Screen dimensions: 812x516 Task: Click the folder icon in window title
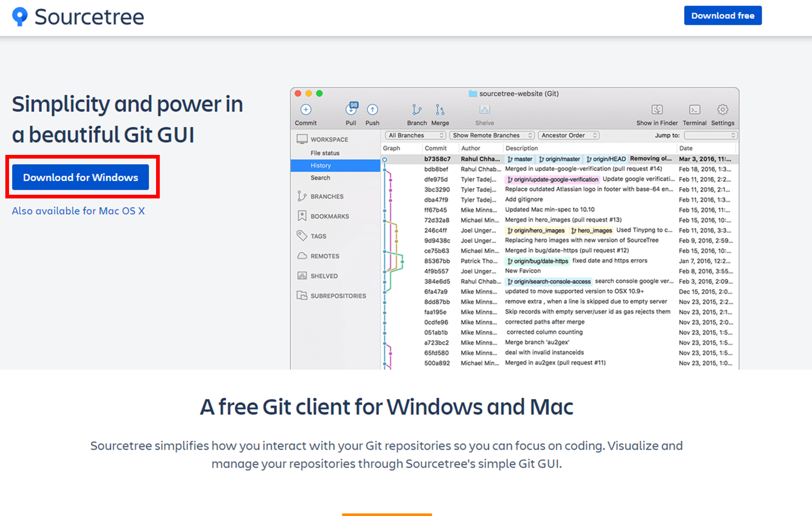tap(473, 94)
